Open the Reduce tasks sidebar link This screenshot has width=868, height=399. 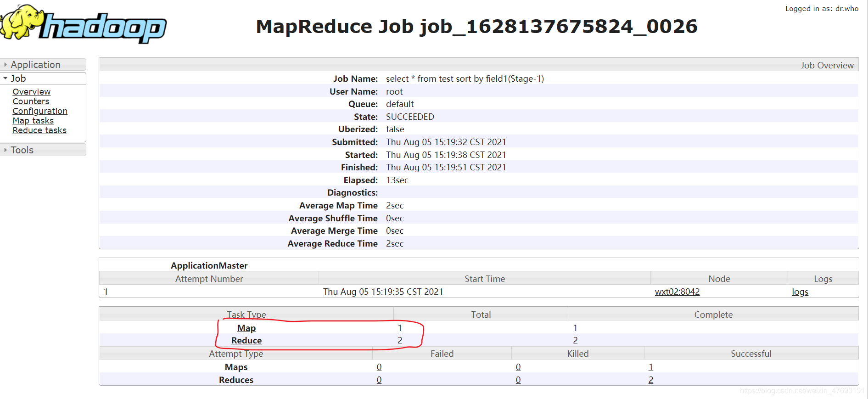pos(39,130)
